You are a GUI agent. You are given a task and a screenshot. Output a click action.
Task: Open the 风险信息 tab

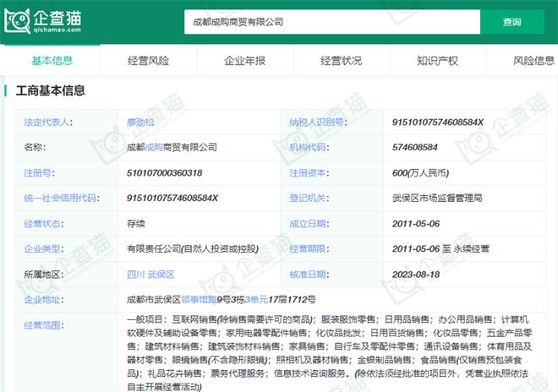[534, 61]
